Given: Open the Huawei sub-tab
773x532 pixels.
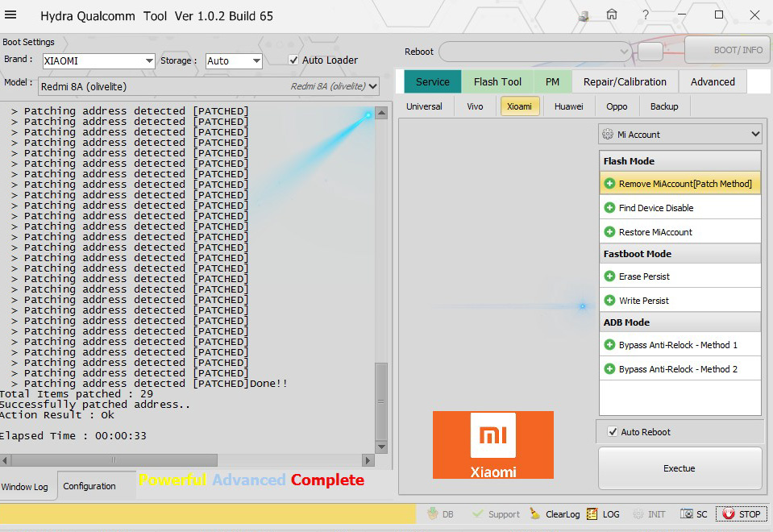Looking at the screenshot, I should click(x=568, y=106).
